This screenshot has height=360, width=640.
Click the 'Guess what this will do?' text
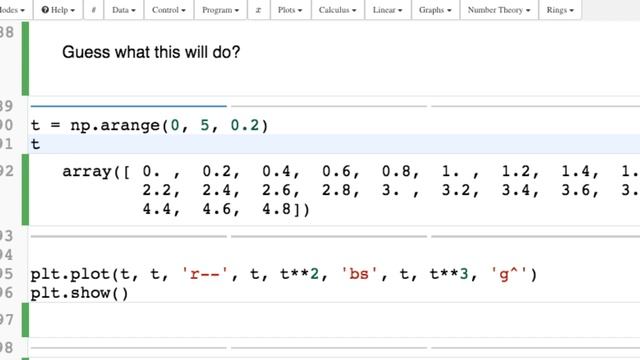tap(151, 52)
